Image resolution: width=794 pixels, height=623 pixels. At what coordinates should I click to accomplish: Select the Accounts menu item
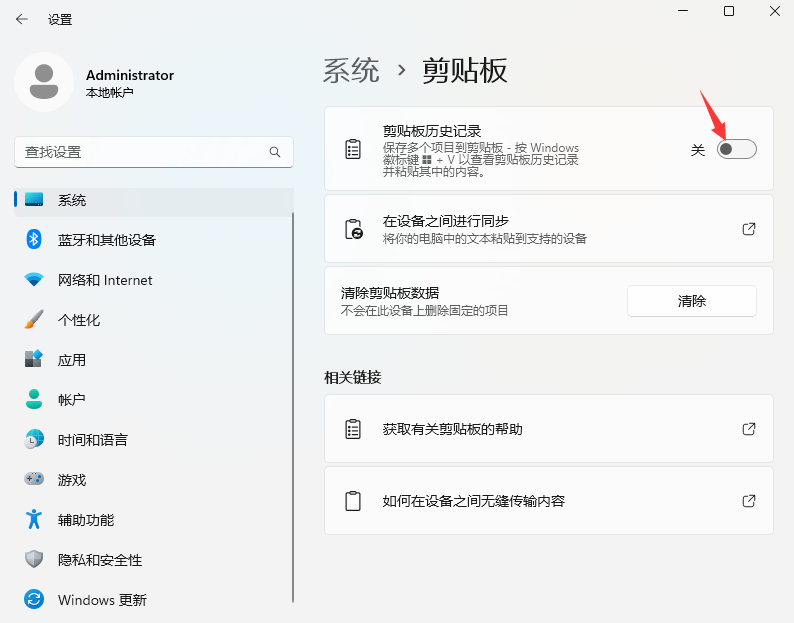pyautogui.click(x=72, y=400)
